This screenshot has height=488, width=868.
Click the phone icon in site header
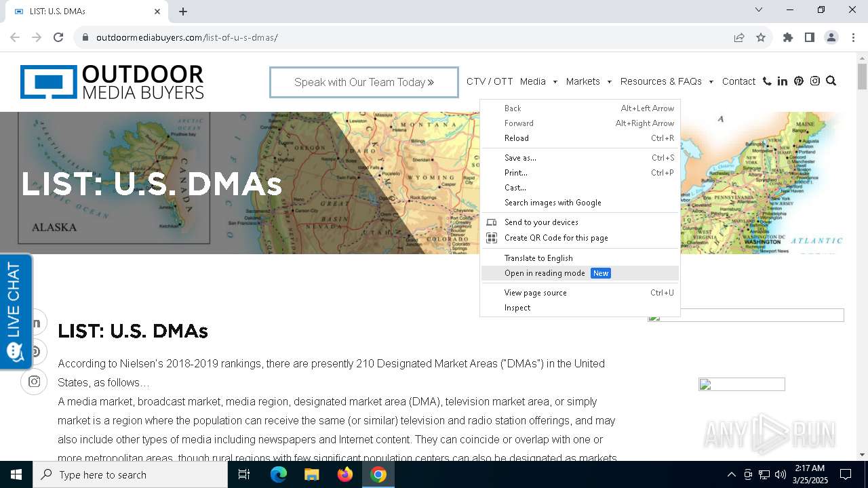point(767,81)
